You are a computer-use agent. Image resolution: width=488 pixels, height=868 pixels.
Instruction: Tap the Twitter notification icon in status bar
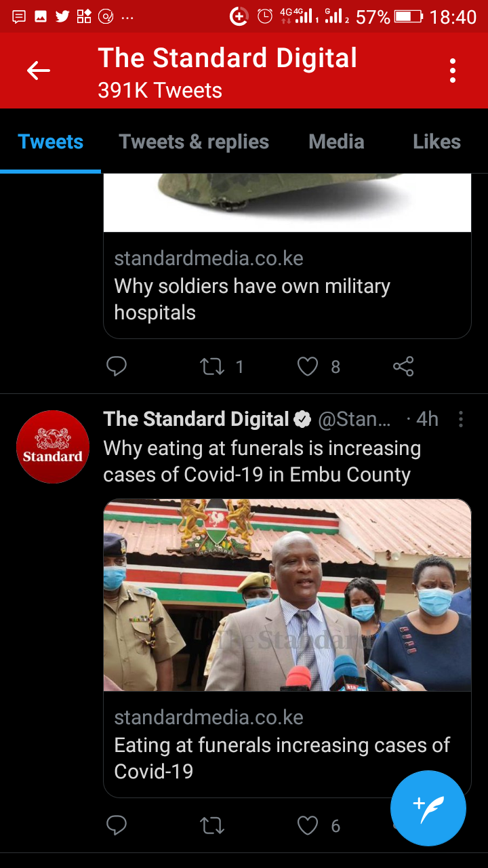pyautogui.click(x=62, y=16)
